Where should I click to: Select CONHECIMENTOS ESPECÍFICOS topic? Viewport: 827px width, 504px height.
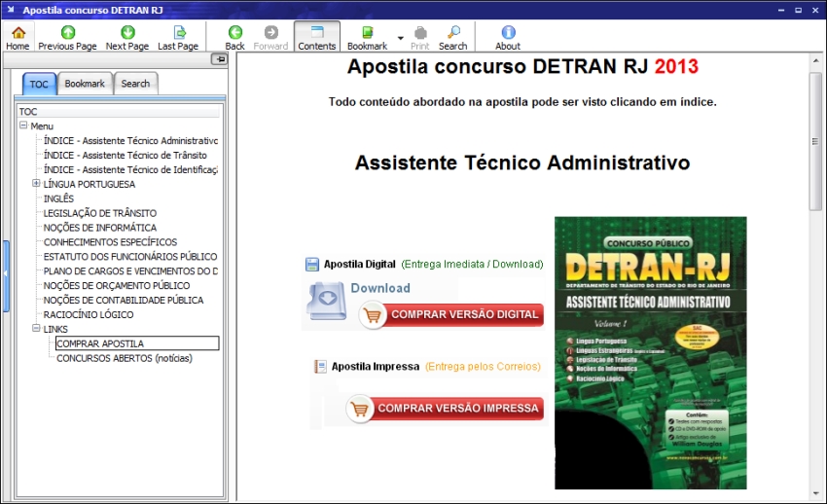[110, 242]
